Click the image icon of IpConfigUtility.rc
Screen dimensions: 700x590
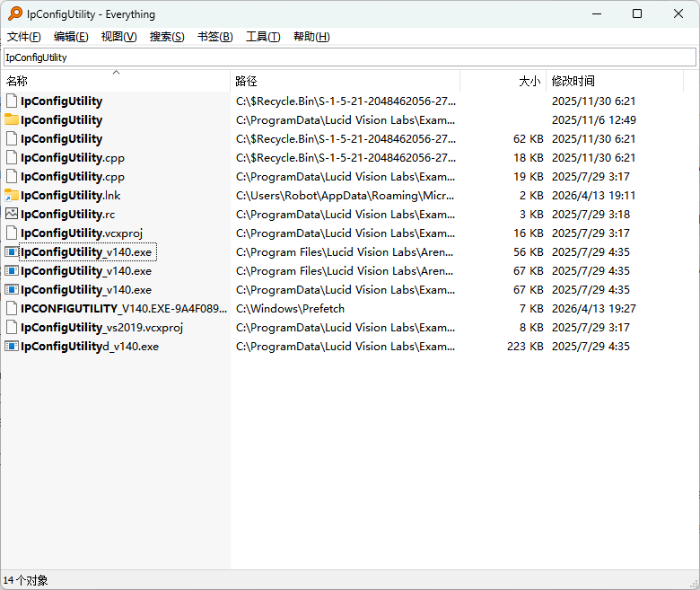click(12, 214)
